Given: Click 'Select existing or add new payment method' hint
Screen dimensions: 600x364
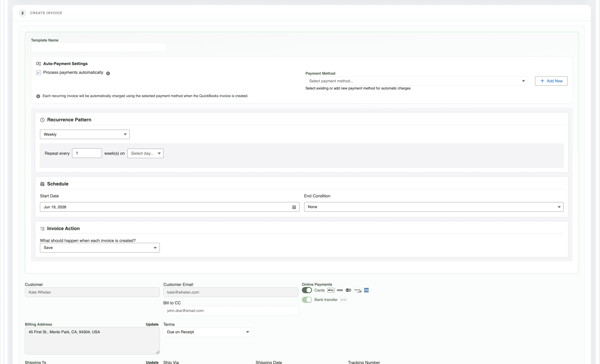Looking at the screenshot, I should pyautogui.click(x=358, y=88).
